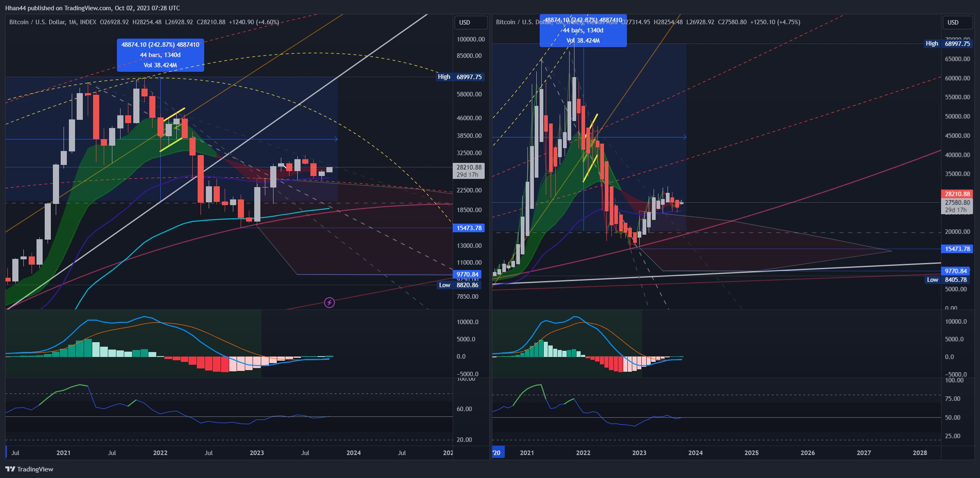980x478 pixels.
Task: Click the 60.00 level on left RSI axis
Action: click(x=464, y=409)
